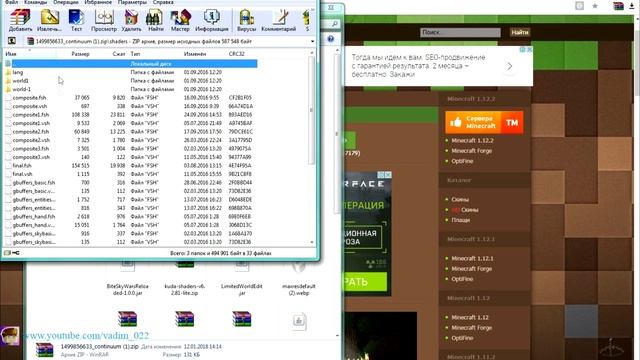Viewport: 640px width, 360px height.
Task: Click the browser bookmark star icon
Action: pyautogui.click(x=595, y=6)
